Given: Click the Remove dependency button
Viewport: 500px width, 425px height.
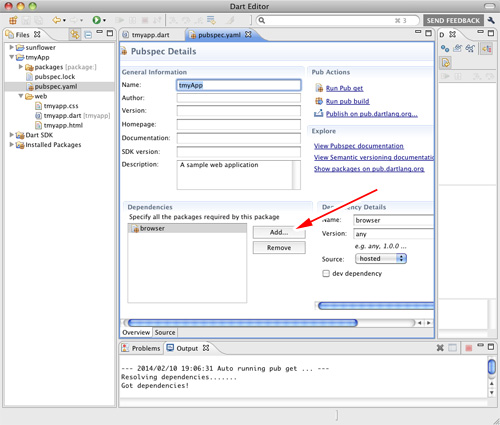Looking at the screenshot, I should [x=279, y=248].
